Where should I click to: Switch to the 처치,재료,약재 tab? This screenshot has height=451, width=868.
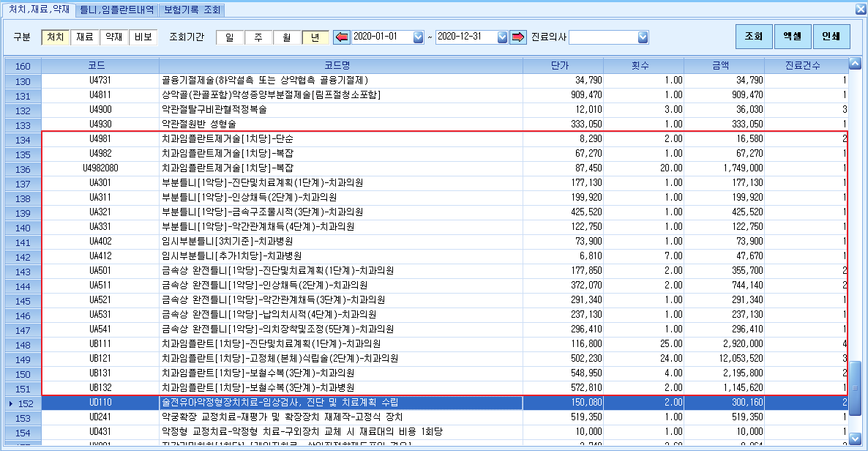(40, 10)
